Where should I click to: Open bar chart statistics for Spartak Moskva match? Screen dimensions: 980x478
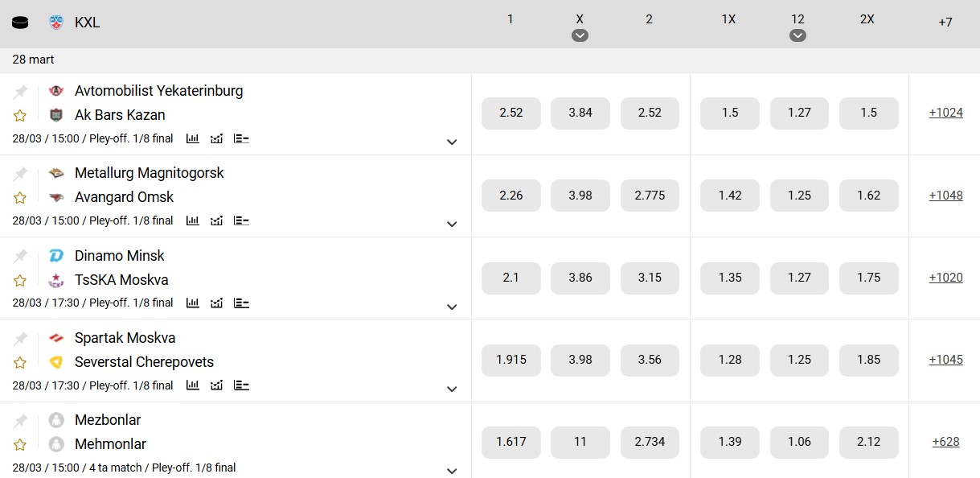193,385
